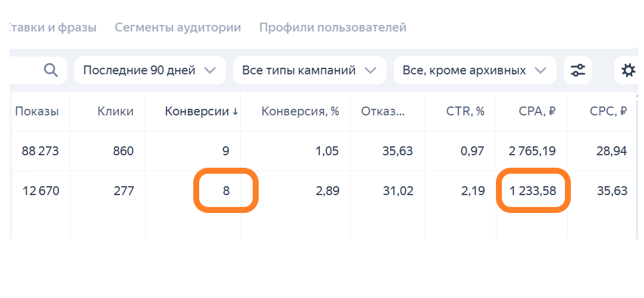Click the CPA value 2 765,19
Image resolution: width=644 pixels, height=298 pixels.
(x=532, y=151)
